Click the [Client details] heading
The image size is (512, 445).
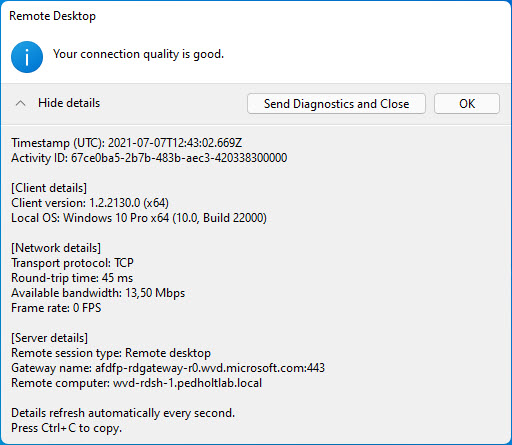click(x=49, y=188)
